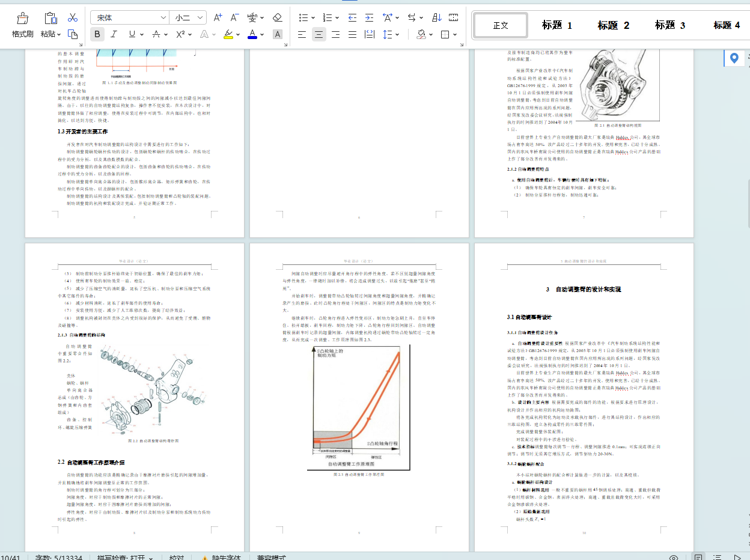Click the phonetic guide (拼音) icon

254,18
